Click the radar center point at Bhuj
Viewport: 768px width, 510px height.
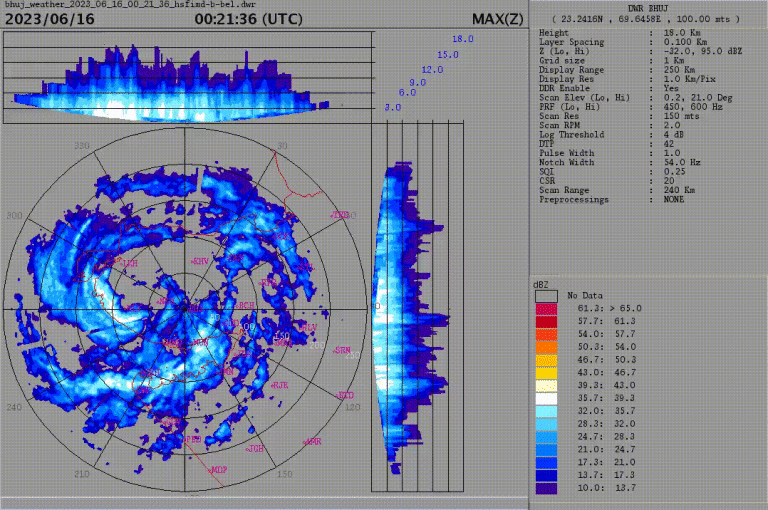coord(185,309)
